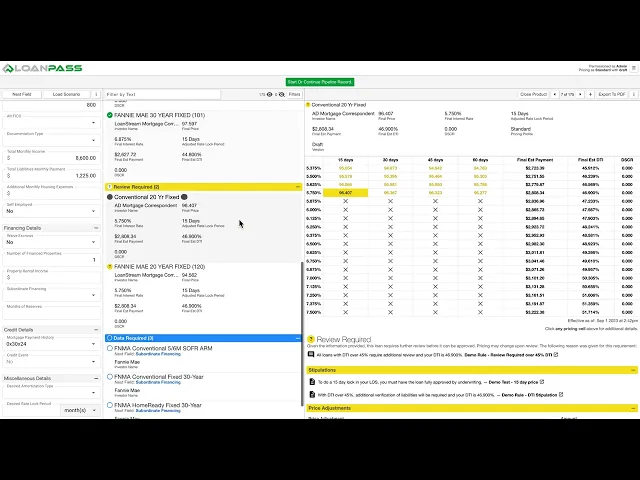The height and width of the screenshot is (480, 640).
Task: Click the comment icon before the DTI over 45% message
Action: coord(311,355)
